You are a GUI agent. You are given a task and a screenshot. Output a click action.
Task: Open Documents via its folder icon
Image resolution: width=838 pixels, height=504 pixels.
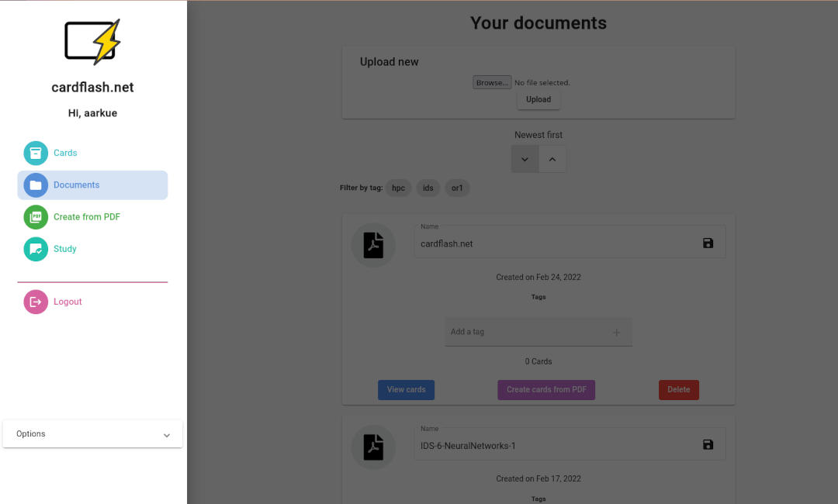(35, 185)
